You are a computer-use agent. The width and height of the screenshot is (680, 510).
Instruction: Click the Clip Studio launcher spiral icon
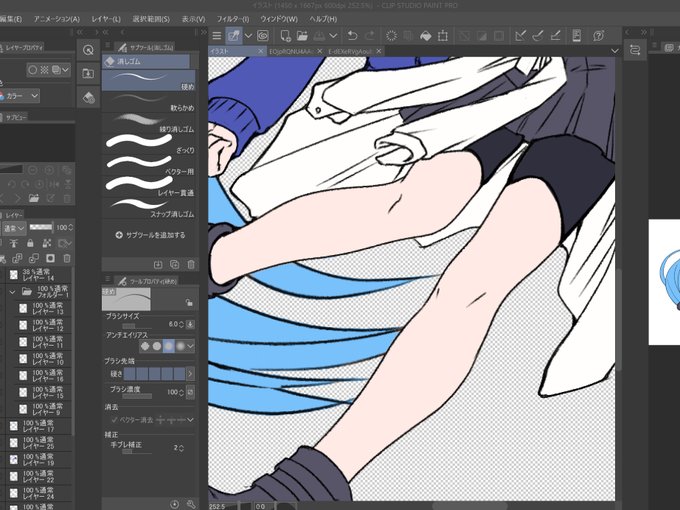(x=263, y=36)
